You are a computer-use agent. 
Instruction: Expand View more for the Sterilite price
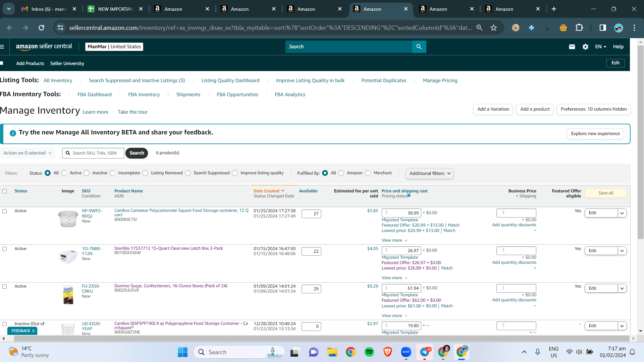tap(394, 278)
